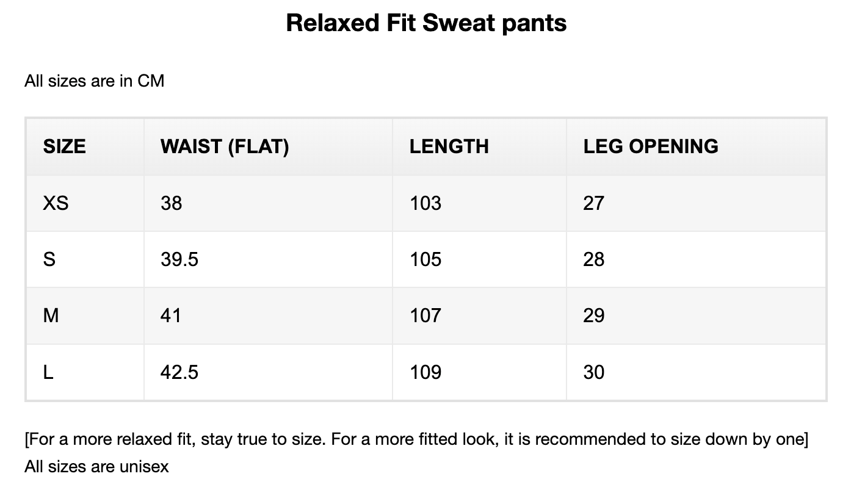The height and width of the screenshot is (504, 851).
Task: Click the L leg opening value 30
Action: click(x=593, y=372)
